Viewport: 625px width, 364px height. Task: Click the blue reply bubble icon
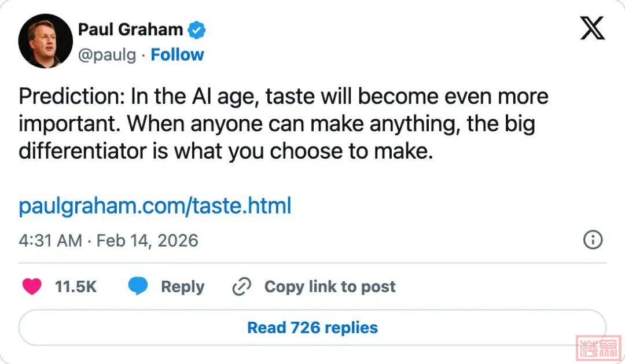(138, 286)
